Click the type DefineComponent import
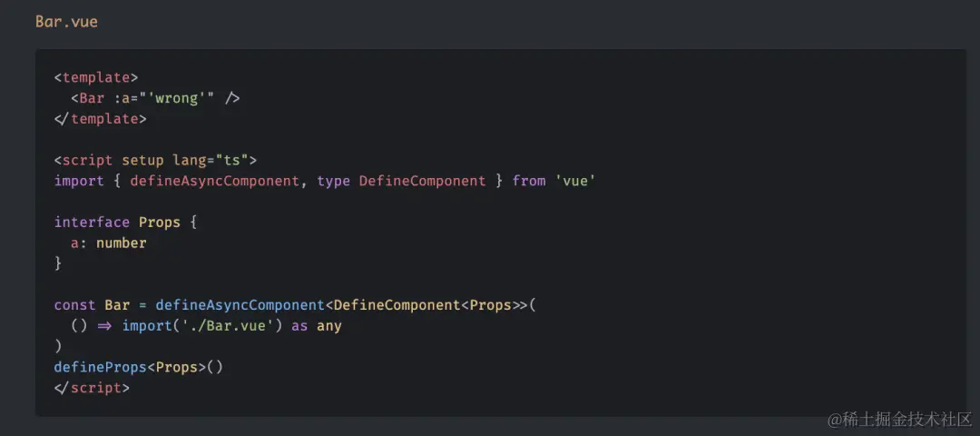 401,181
